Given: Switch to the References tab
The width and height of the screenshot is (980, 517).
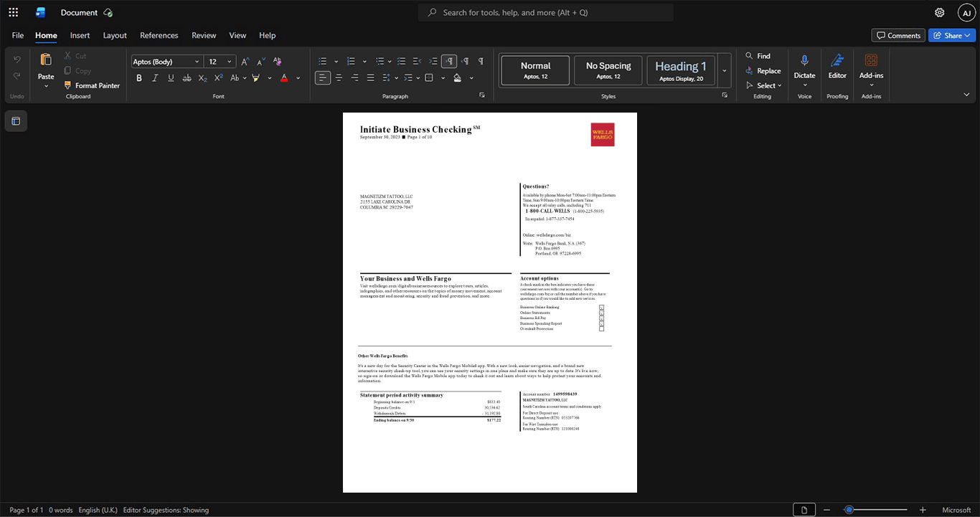Looking at the screenshot, I should click(x=159, y=35).
